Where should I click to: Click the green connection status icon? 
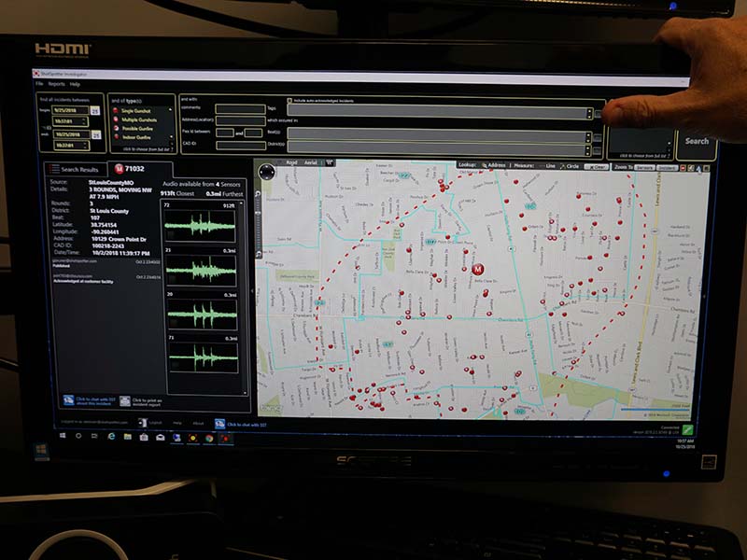pyautogui.click(x=687, y=430)
